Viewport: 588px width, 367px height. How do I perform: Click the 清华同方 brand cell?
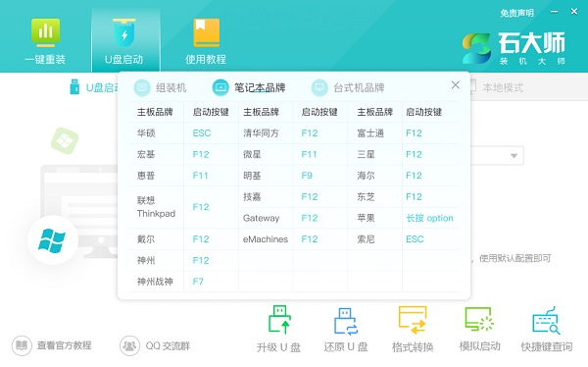tap(261, 133)
